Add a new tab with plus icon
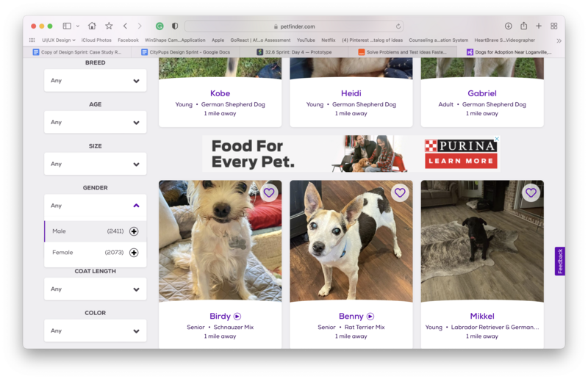 coord(539,26)
